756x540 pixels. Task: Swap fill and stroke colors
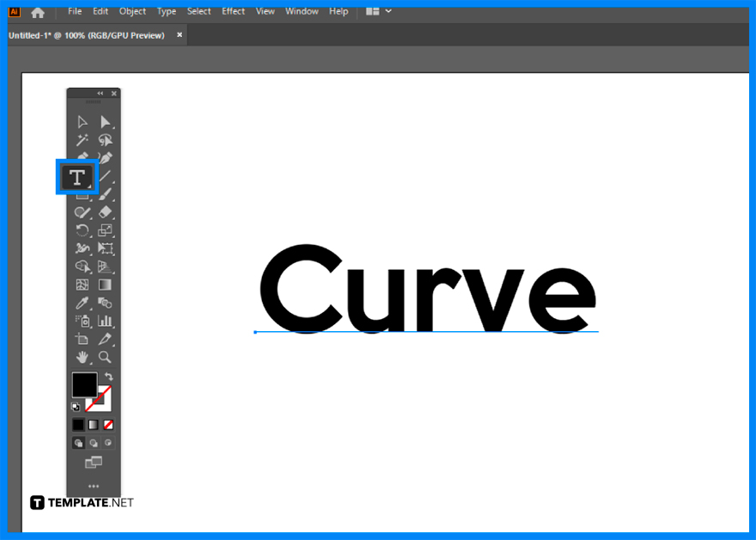pyautogui.click(x=110, y=375)
